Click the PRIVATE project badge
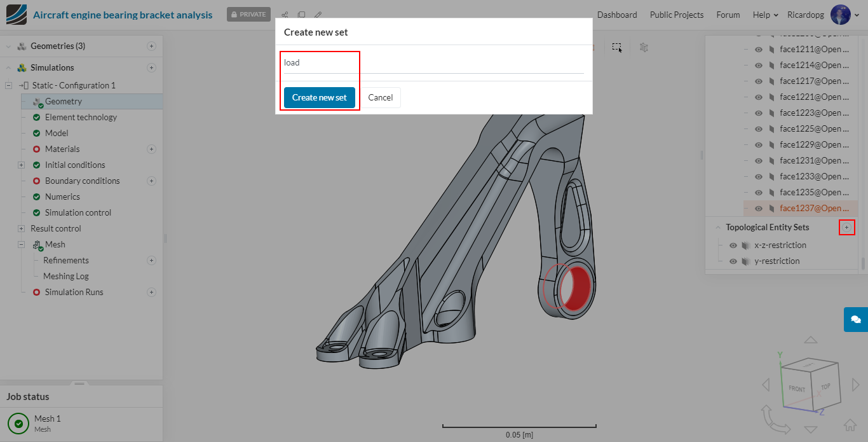The width and height of the screenshot is (868, 442). [x=248, y=15]
